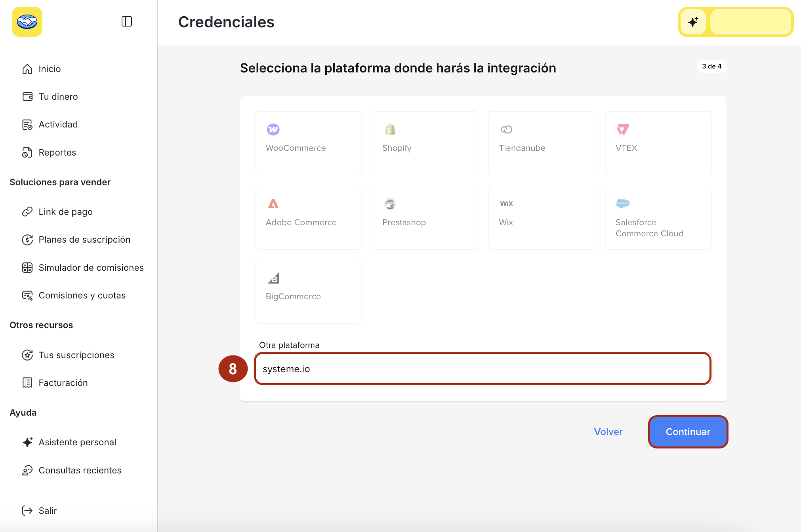Click the sparkle assistant icon in header
This screenshot has height=532, width=801.
693,22
